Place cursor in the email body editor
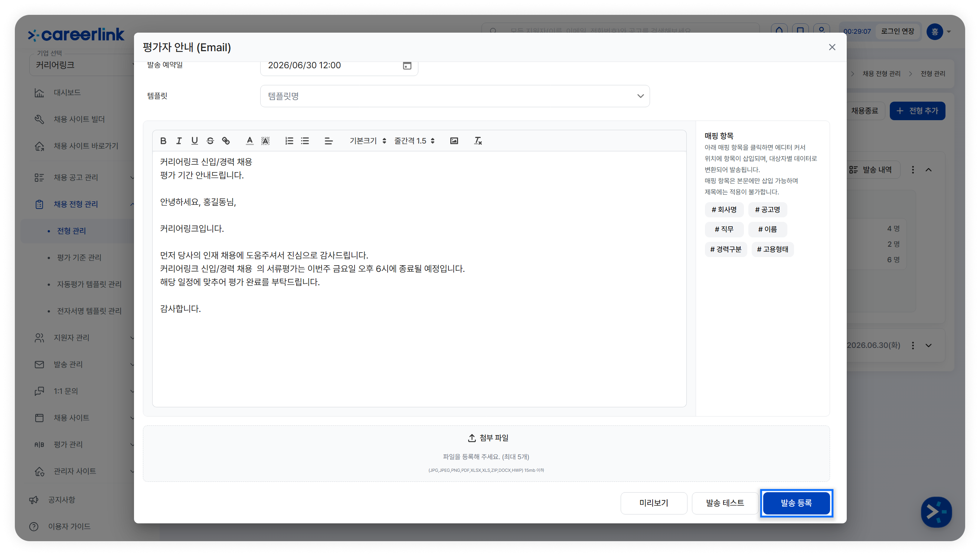980x556 pixels. click(419, 279)
